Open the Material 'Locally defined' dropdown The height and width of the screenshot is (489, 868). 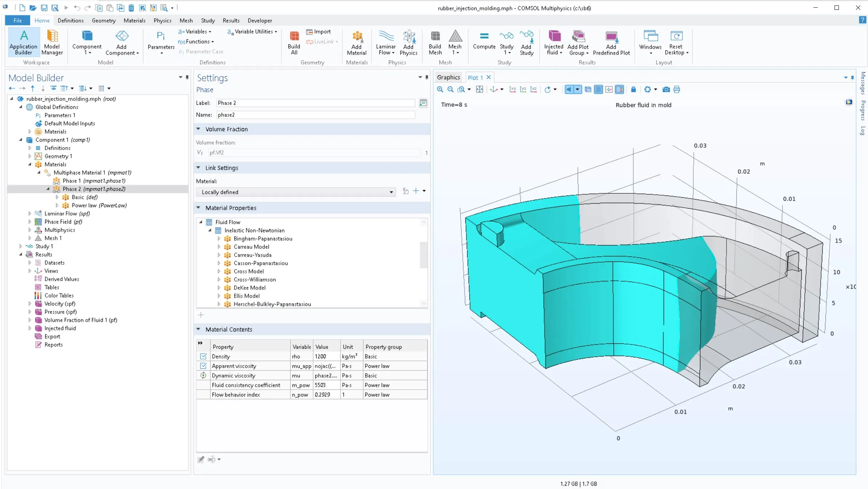[x=296, y=192]
